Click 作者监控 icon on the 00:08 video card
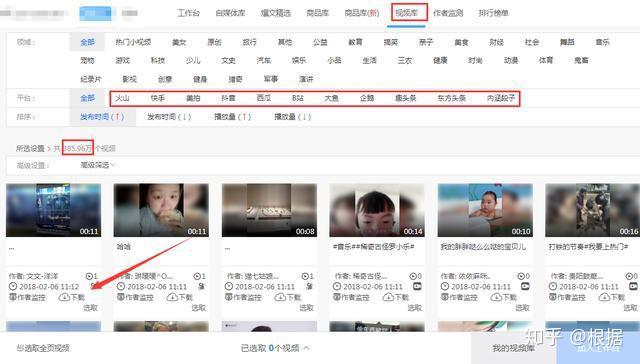The image size is (640, 364). tap(229, 297)
